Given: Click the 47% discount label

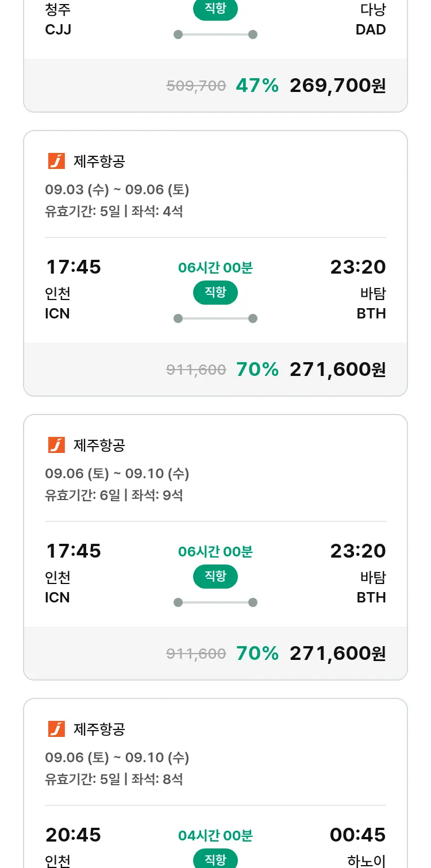Looking at the screenshot, I should point(257,86).
